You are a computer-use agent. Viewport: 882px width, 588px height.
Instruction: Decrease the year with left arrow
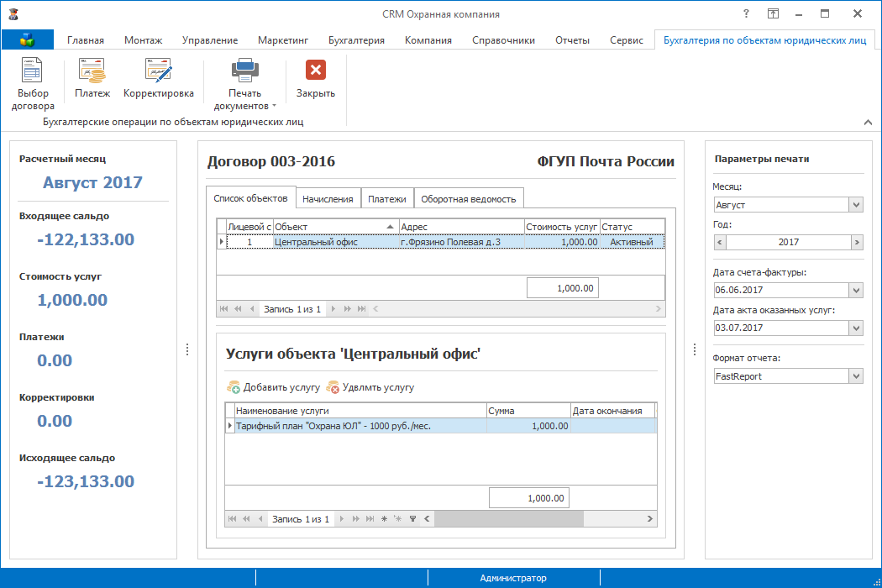[720, 242]
